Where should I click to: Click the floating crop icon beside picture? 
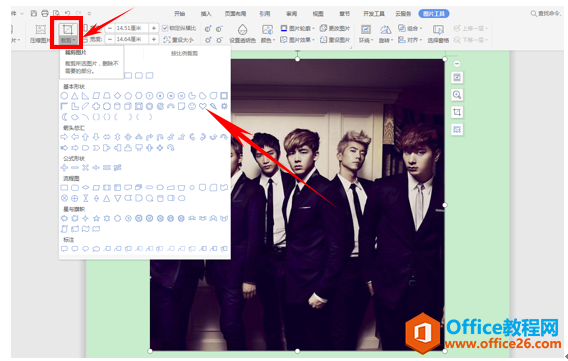457,112
